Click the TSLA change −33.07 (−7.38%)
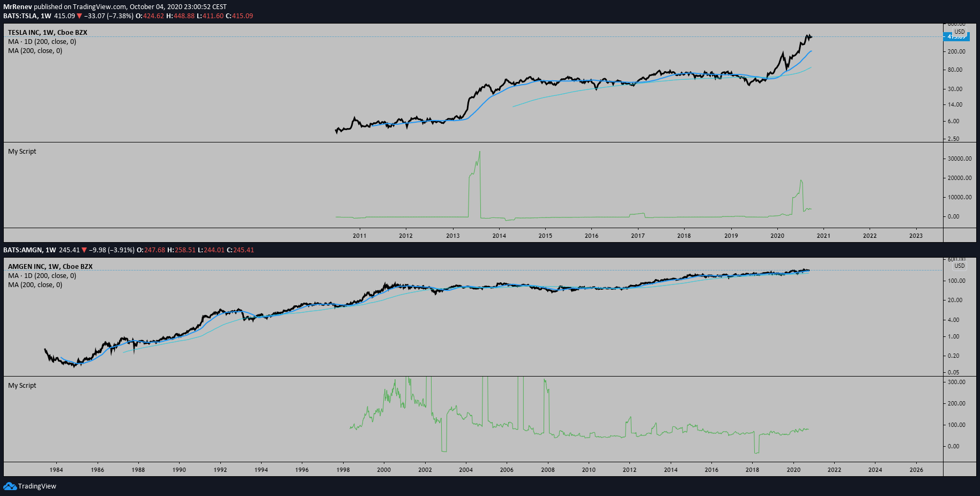The width and height of the screenshot is (980, 496). tap(109, 16)
